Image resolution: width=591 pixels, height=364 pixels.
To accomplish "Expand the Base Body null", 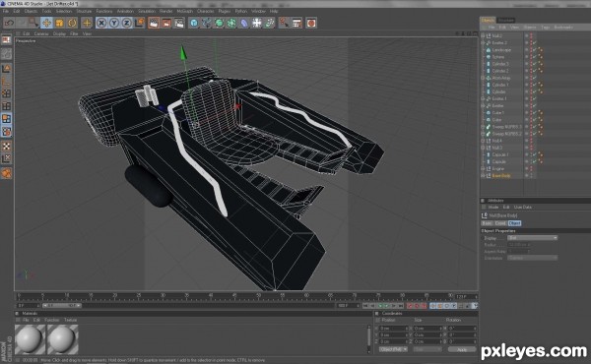I will (484, 176).
